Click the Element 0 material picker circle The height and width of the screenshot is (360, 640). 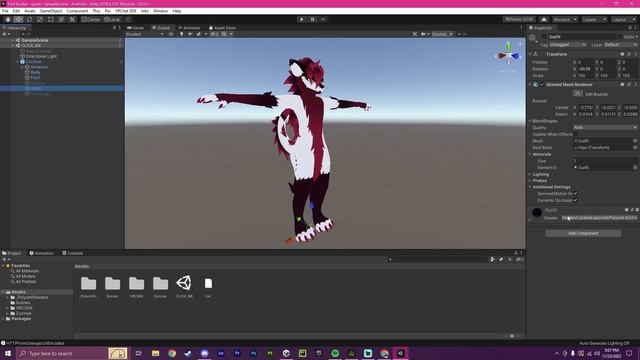pos(635,167)
